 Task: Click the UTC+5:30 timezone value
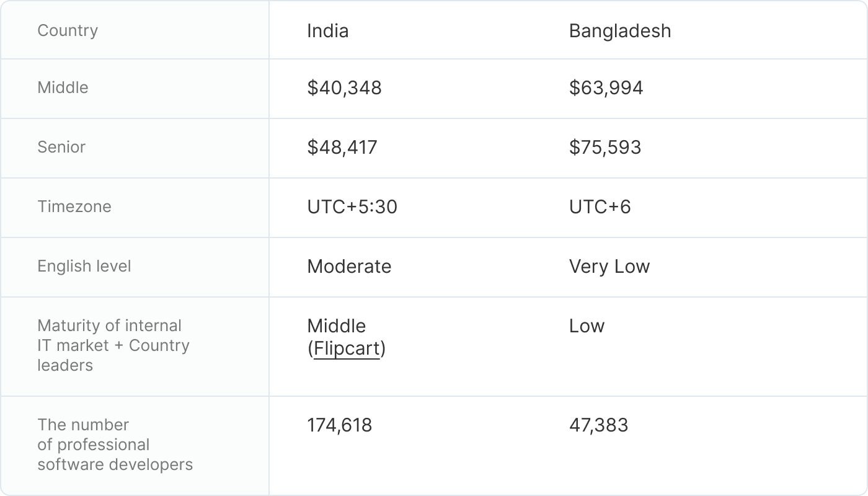[352, 207]
